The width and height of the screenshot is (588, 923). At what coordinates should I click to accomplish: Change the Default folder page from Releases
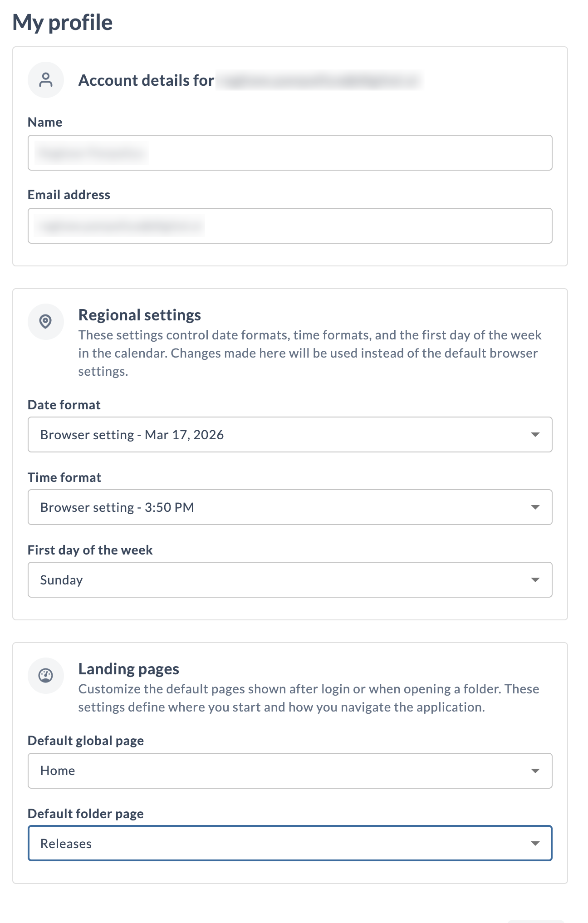point(290,844)
